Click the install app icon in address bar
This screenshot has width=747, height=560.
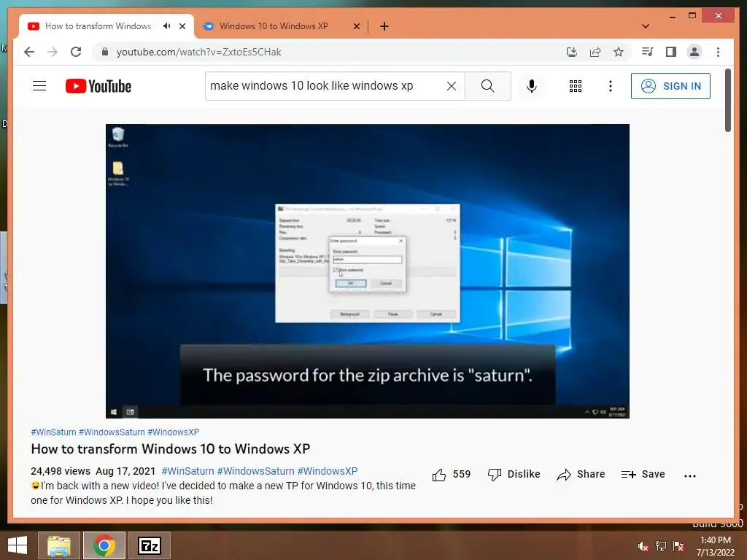pos(572,52)
